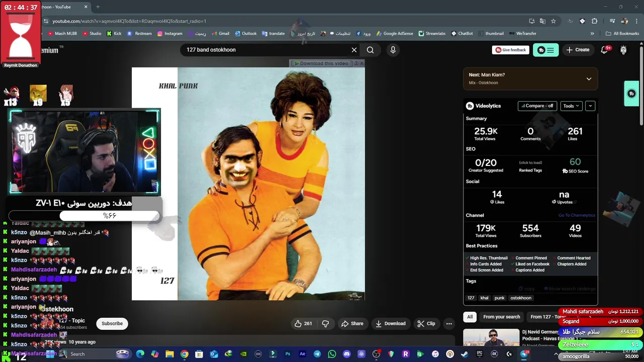The height and width of the screenshot is (362, 644).
Task: Click the Give feedback button
Action: point(510,50)
